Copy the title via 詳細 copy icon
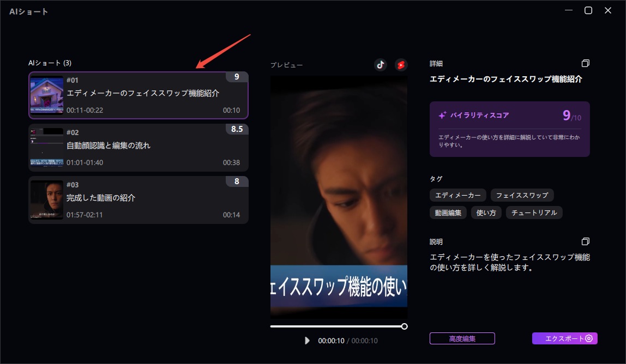 coord(585,63)
